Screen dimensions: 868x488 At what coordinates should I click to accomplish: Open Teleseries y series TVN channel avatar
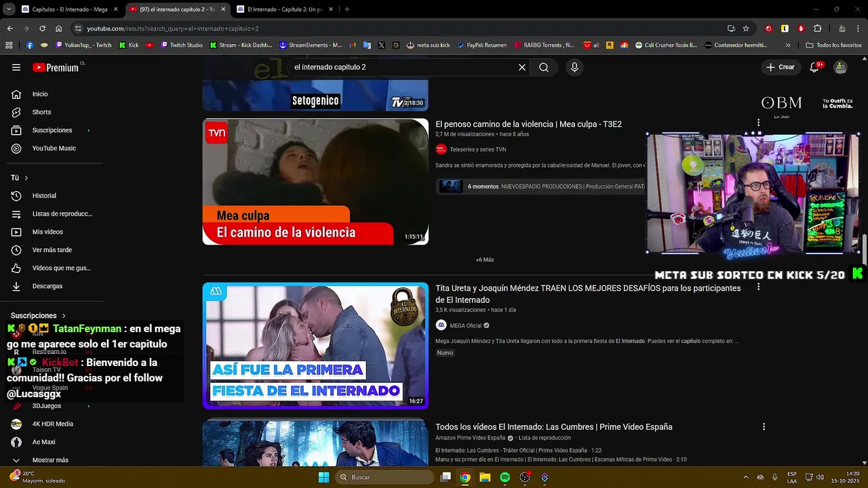click(441, 149)
